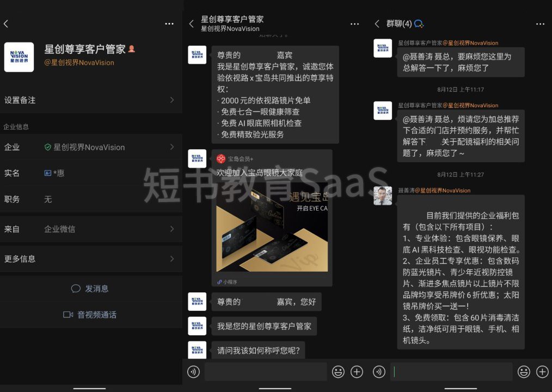Tap the message 我是您的星创尊享客户管家

(264, 326)
